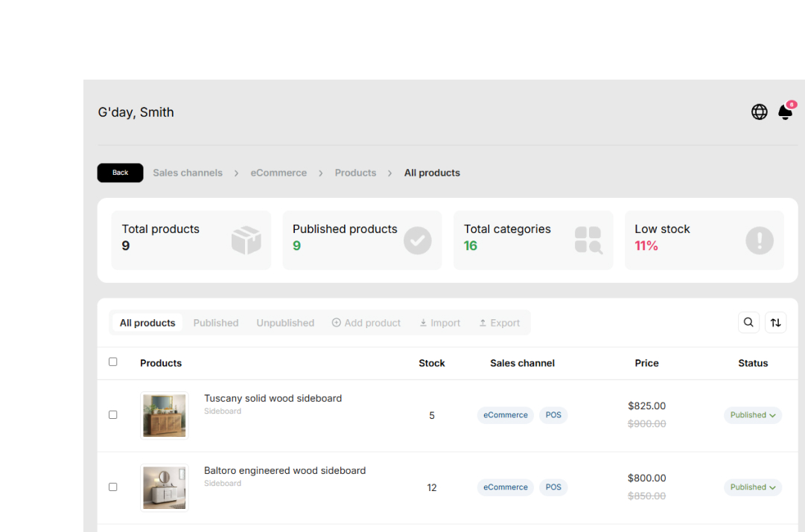
Task: Click the Low stock warning icon
Action: [760, 240]
